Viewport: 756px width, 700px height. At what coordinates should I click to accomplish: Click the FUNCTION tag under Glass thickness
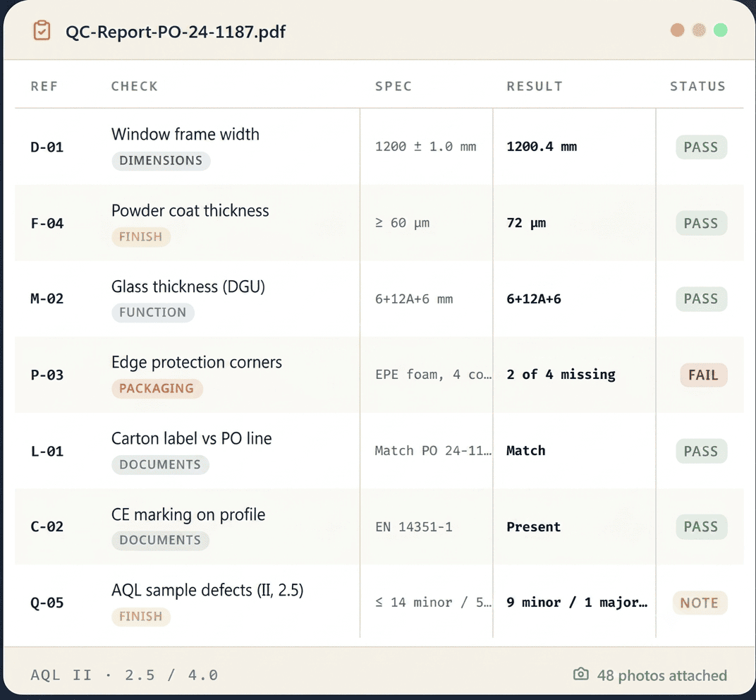(153, 312)
